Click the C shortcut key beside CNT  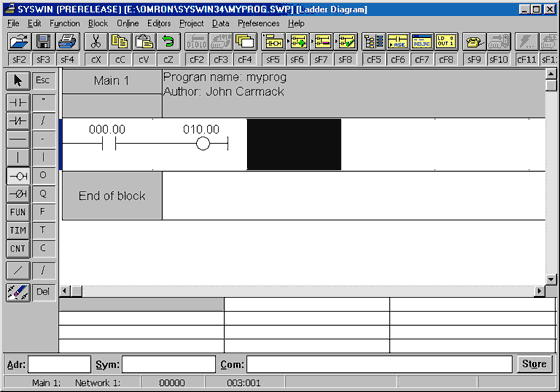coord(44,248)
